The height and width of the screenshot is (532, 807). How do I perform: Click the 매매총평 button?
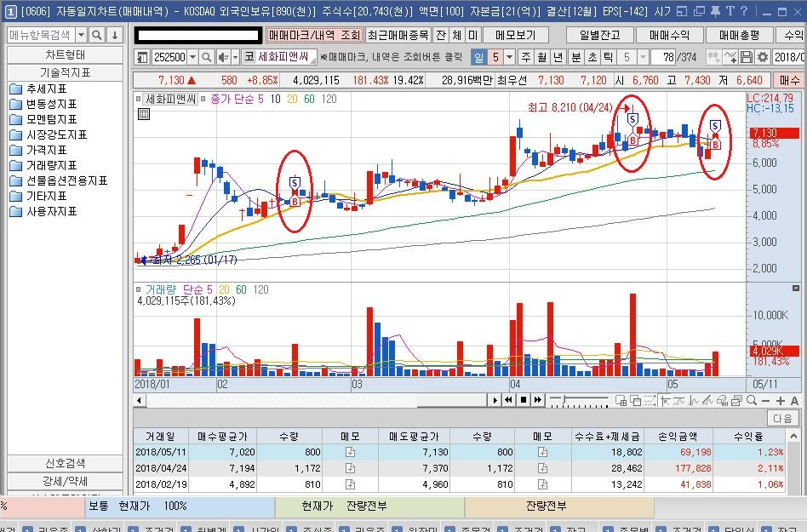pyautogui.click(x=740, y=35)
